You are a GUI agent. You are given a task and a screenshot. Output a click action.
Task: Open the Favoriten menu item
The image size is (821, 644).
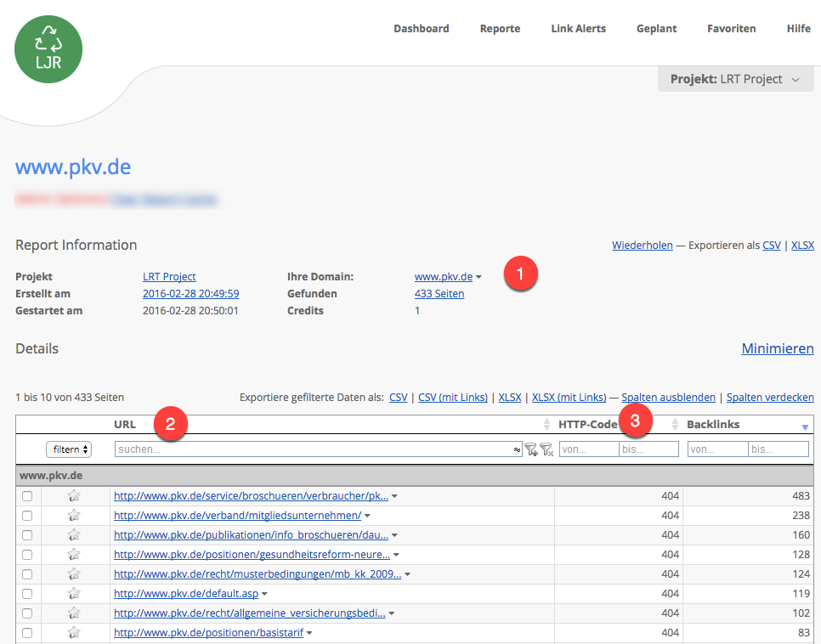pos(732,29)
